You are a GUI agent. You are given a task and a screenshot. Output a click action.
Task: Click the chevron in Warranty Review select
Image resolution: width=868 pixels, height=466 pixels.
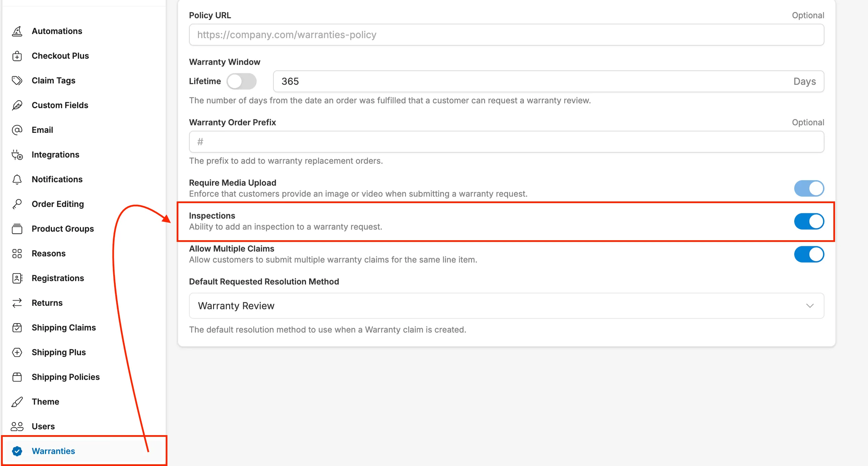pos(810,306)
